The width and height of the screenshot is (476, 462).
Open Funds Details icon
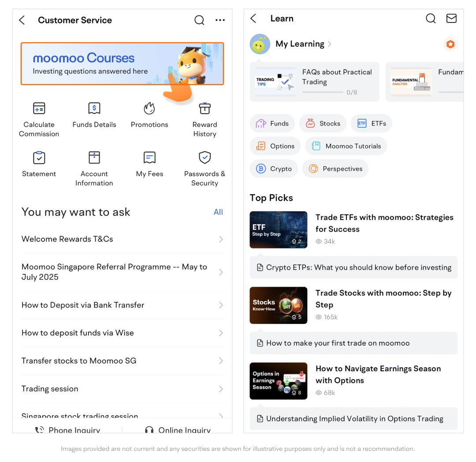(94, 108)
